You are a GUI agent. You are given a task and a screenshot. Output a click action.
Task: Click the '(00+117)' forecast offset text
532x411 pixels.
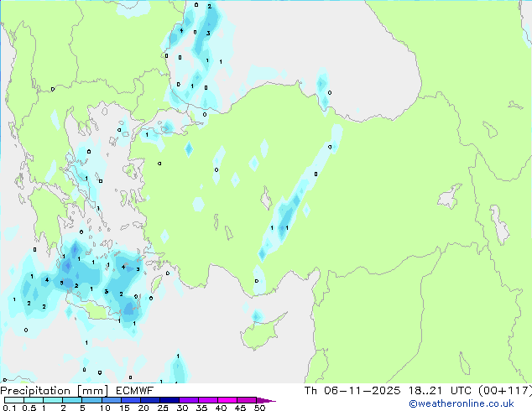pyautogui.click(x=504, y=391)
